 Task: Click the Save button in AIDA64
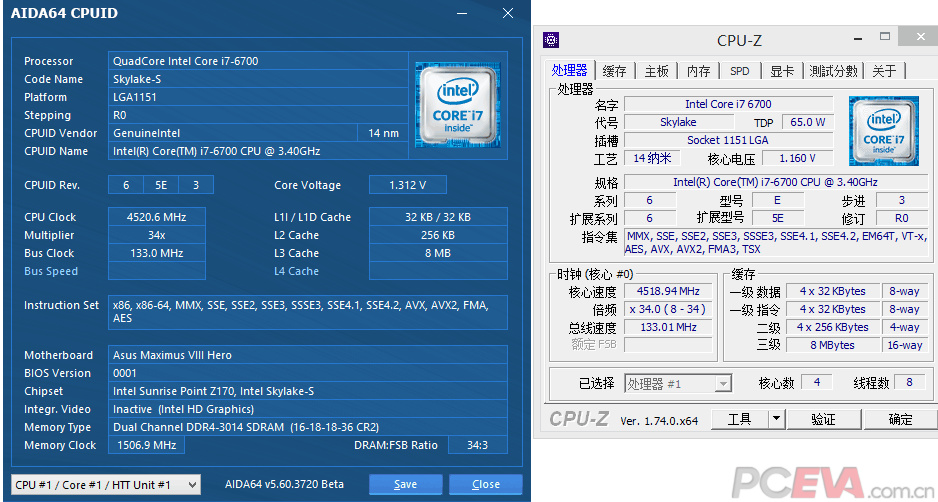tap(406, 485)
